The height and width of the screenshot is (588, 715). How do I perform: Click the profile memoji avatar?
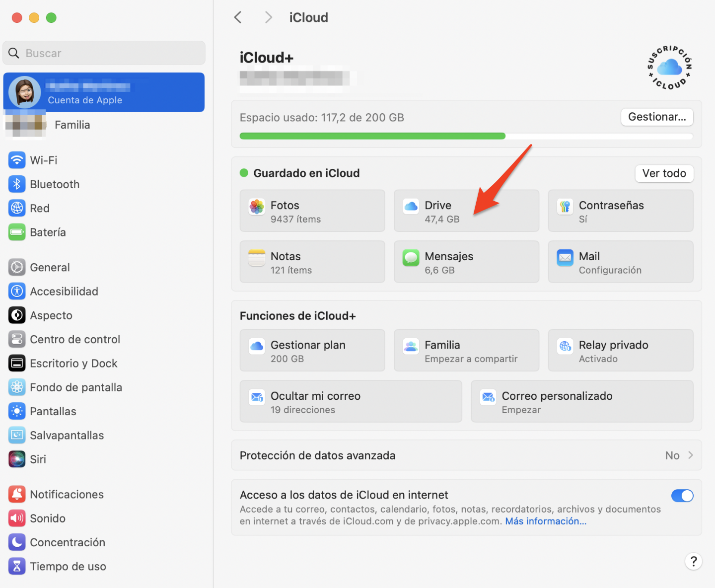(x=24, y=92)
